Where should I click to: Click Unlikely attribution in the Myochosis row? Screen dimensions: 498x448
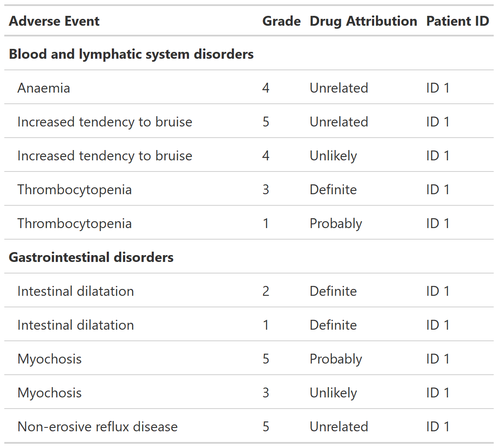pyautogui.click(x=333, y=393)
